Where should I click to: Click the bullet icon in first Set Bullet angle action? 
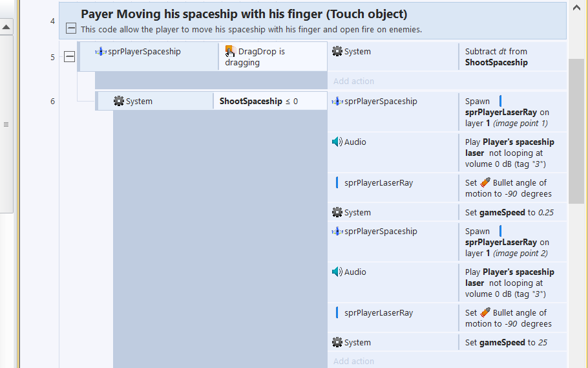pyautogui.click(x=485, y=182)
